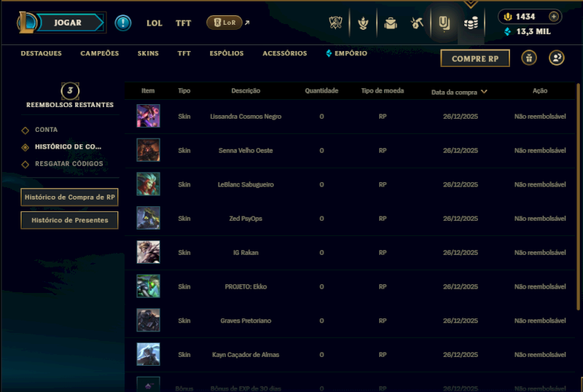
Task: Switch to the LOL tab
Action: (154, 23)
